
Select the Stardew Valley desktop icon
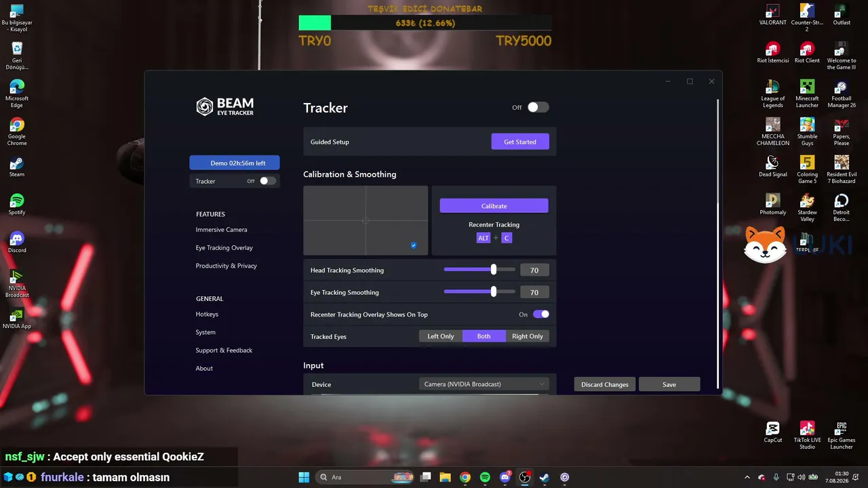807,208
